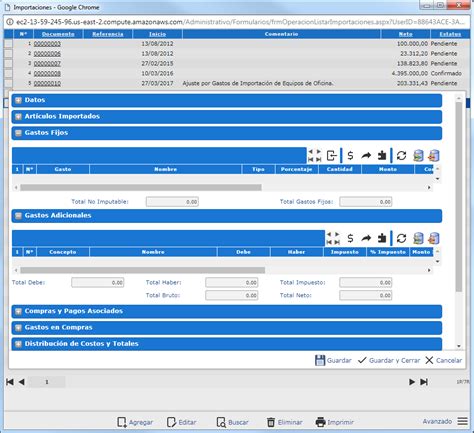
Task: Click the Imprimir printer icon
Action: pyautogui.click(x=320, y=422)
